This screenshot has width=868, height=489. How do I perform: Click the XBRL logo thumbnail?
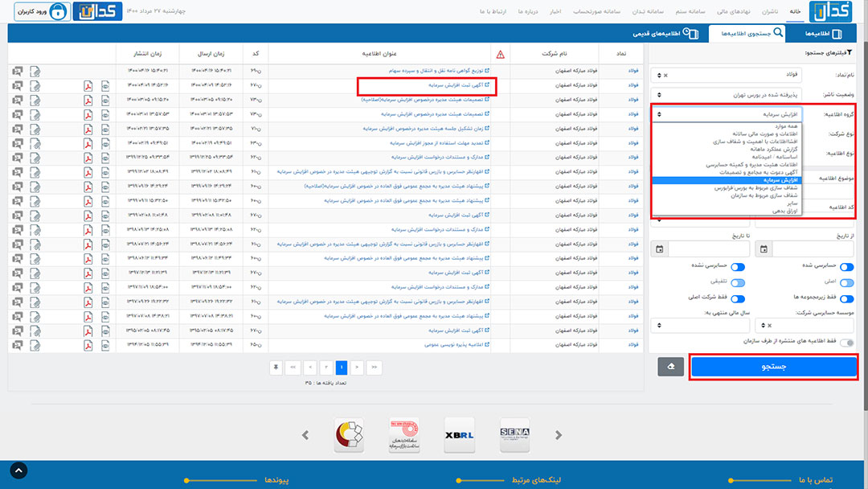coord(459,435)
